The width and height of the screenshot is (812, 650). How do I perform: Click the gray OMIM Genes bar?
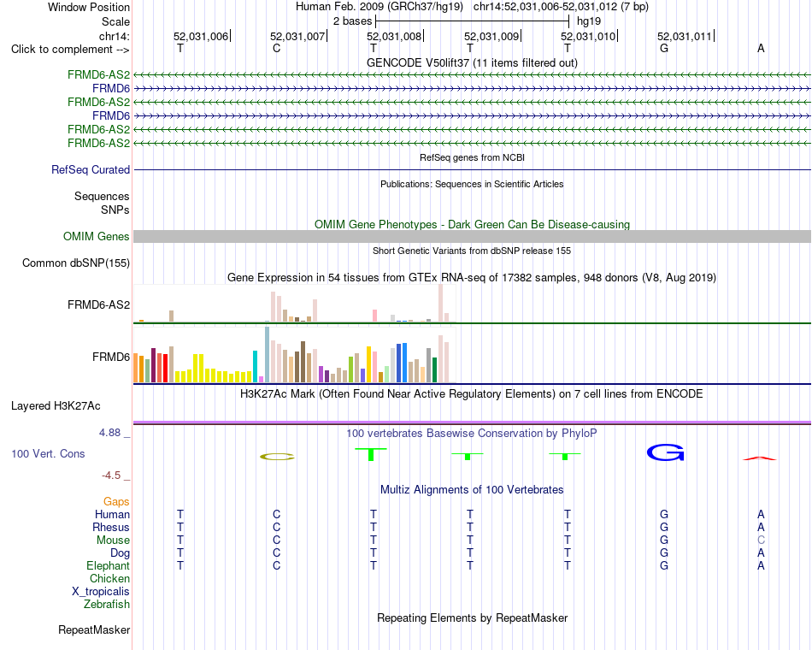[472, 236]
